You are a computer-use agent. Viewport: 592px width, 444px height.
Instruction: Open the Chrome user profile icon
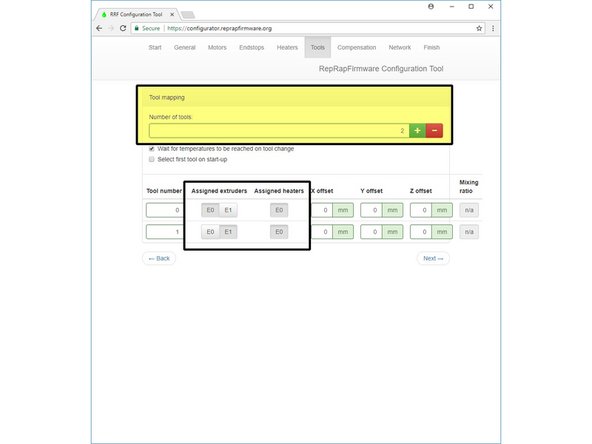[x=431, y=6]
